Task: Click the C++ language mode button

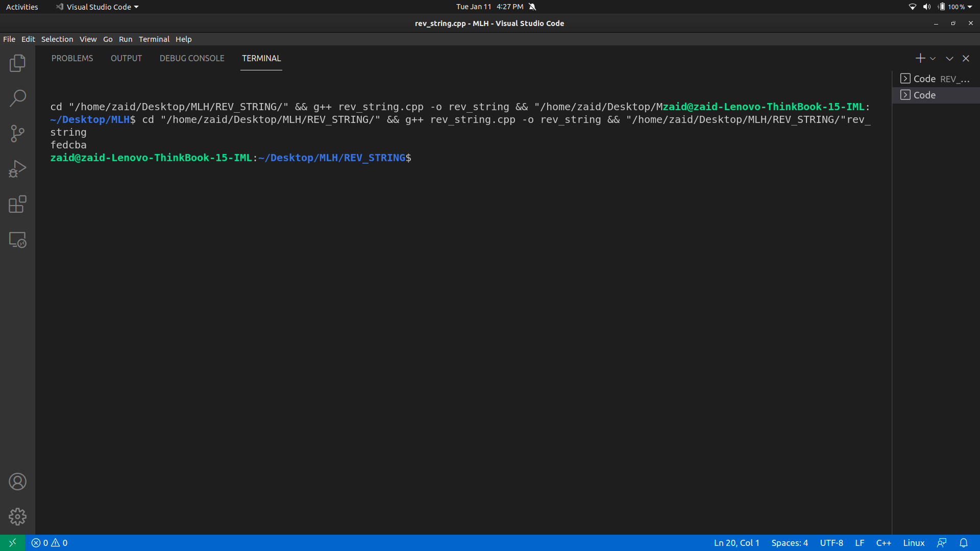Action: click(x=884, y=543)
